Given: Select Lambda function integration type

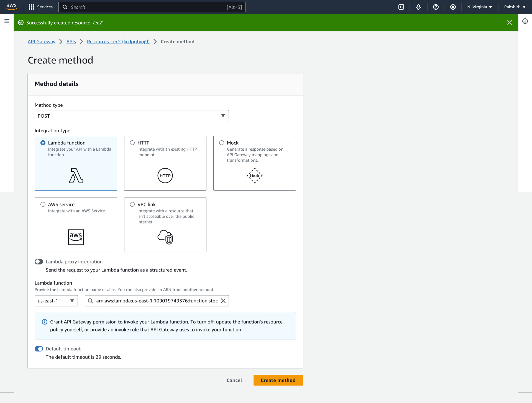Looking at the screenshot, I should 43,143.
